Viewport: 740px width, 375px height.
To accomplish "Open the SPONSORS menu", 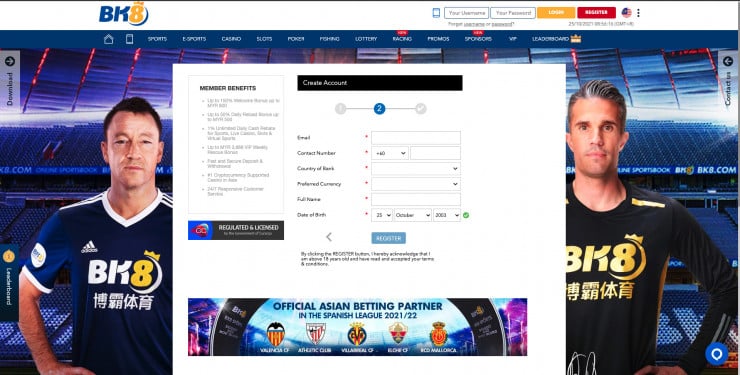I will (x=478, y=39).
